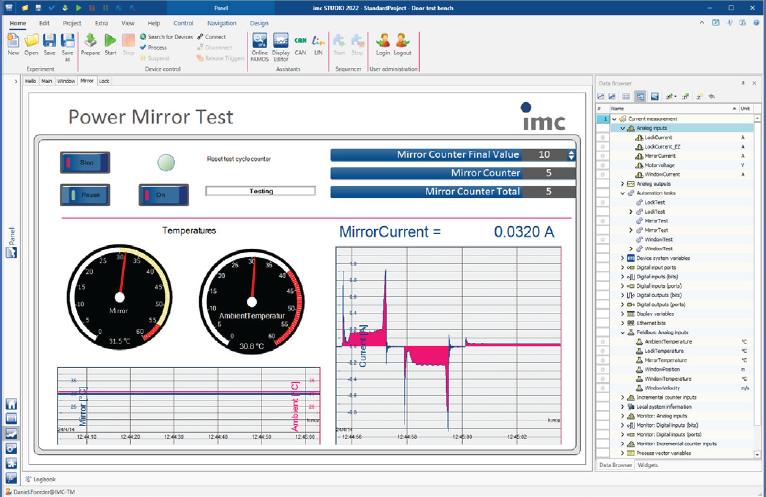Click the folder icon in the title bar

pos(25,8)
